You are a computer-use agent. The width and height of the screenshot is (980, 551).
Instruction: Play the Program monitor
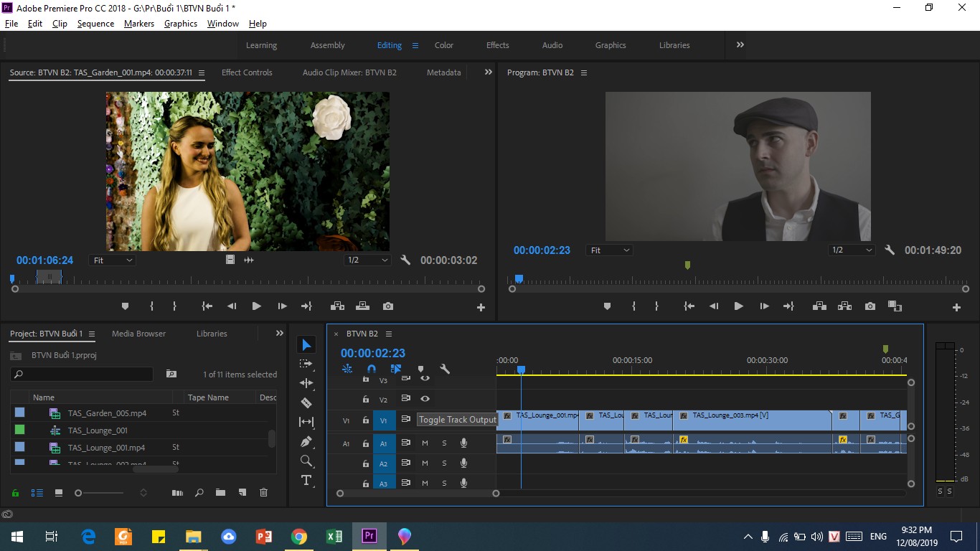738,306
